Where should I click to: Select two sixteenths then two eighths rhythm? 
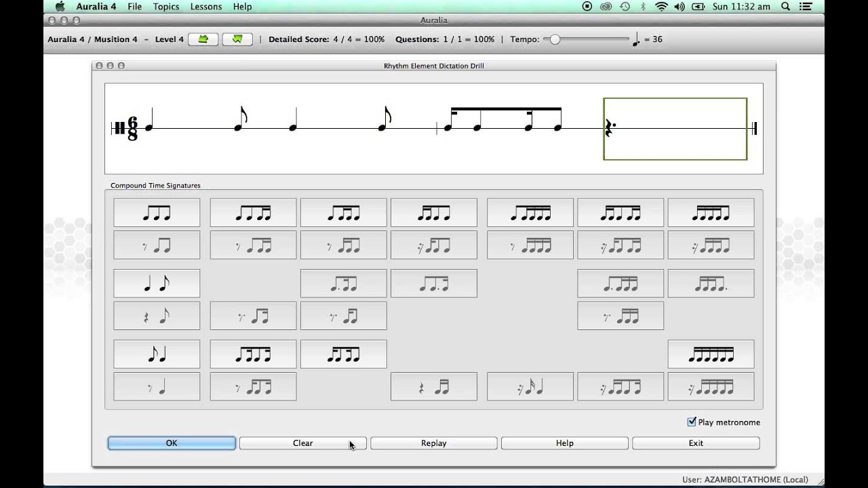tap(434, 213)
